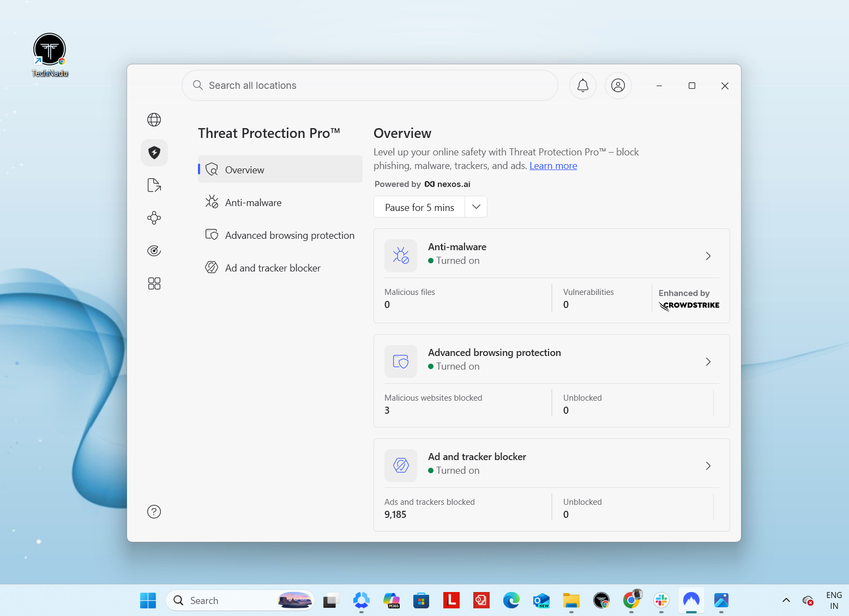The width and height of the screenshot is (849, 616).
Task: Expand the Anti-malware card chevron
Action: 708,256
